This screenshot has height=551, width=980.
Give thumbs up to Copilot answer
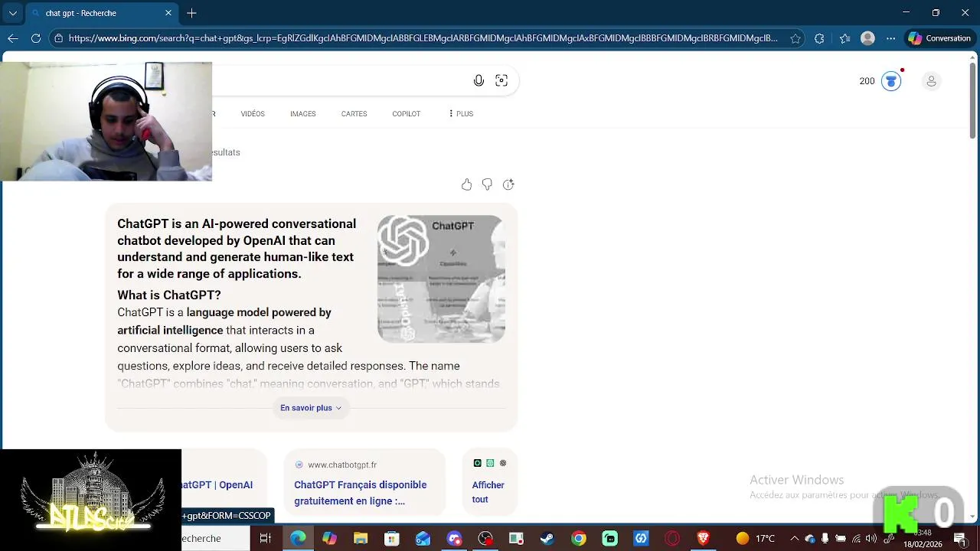click(466, 184)
